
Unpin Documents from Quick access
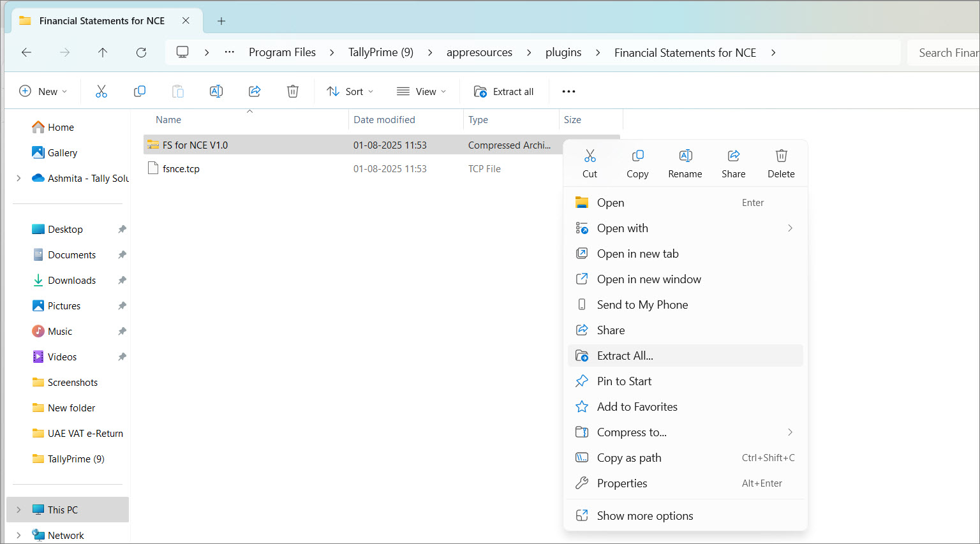click(x=122, y=254)
